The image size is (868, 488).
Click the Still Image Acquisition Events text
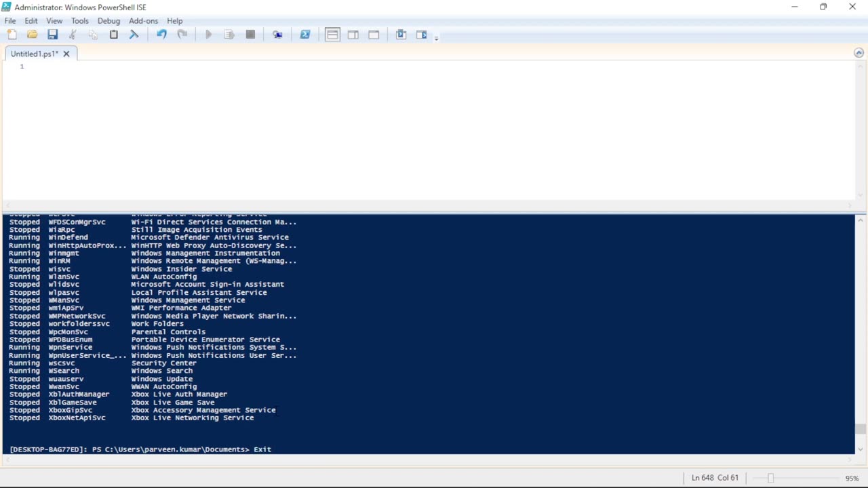(197, 230)
